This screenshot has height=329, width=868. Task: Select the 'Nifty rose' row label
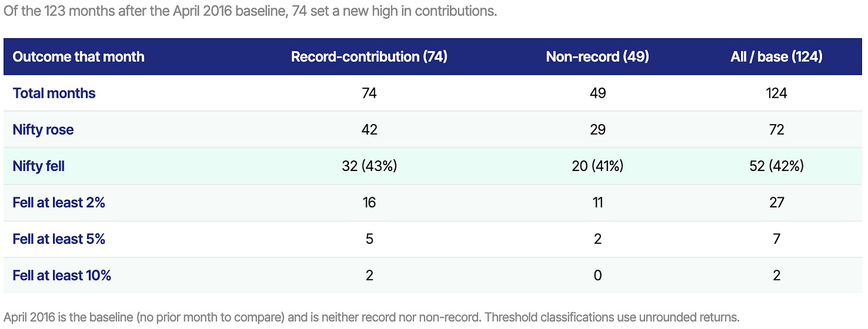click(x=43, y=129)
